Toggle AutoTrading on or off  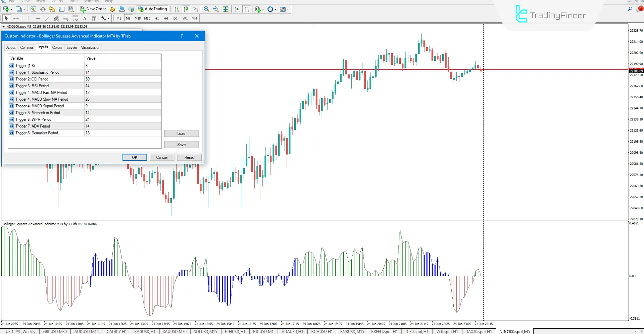pyautogui.click(x=152, y=9)
